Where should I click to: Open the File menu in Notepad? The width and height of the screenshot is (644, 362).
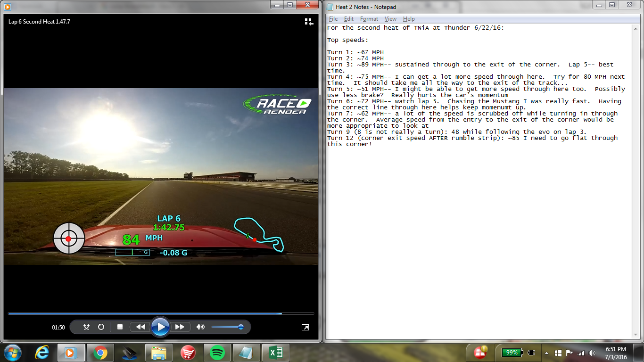point(333,19)
